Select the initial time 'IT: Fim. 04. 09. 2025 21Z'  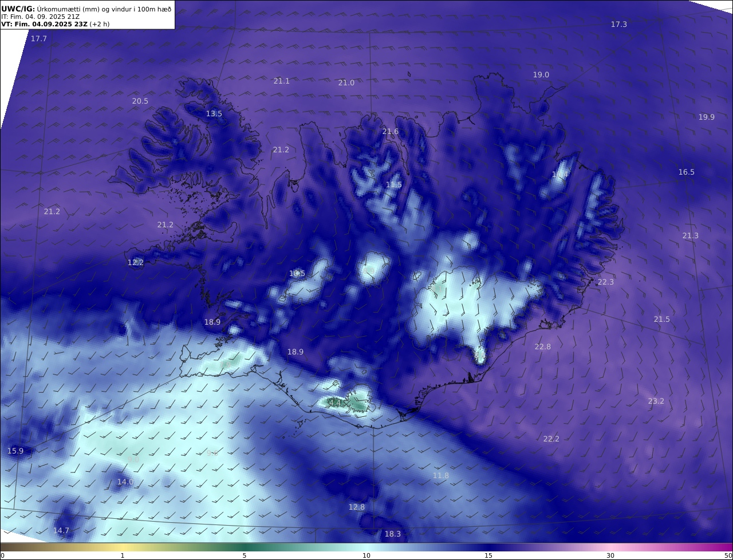click(41, 17)
